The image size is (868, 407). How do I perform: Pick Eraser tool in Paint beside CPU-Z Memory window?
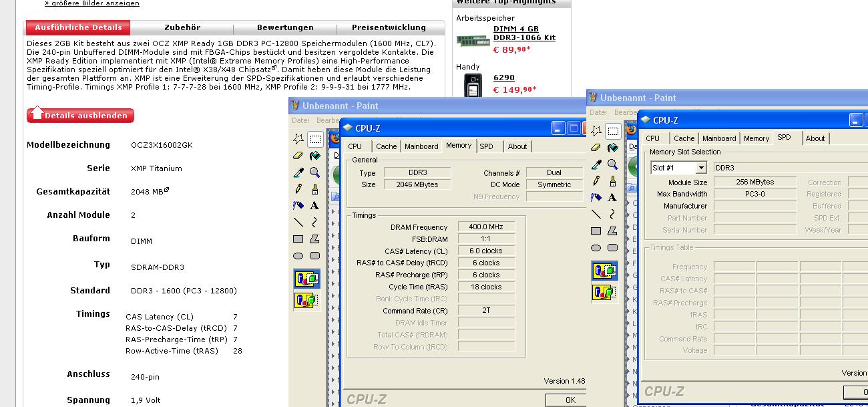[298, 156]
